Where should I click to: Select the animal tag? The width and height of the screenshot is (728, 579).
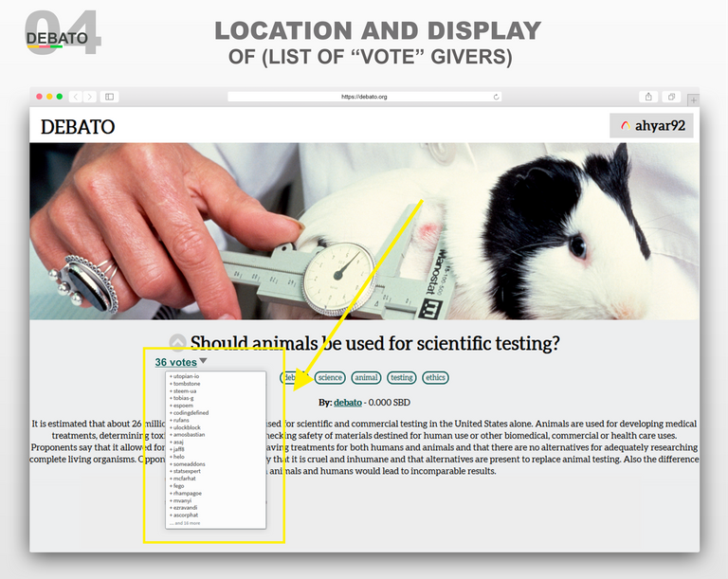pyautogui.click(x=366, y=377)
